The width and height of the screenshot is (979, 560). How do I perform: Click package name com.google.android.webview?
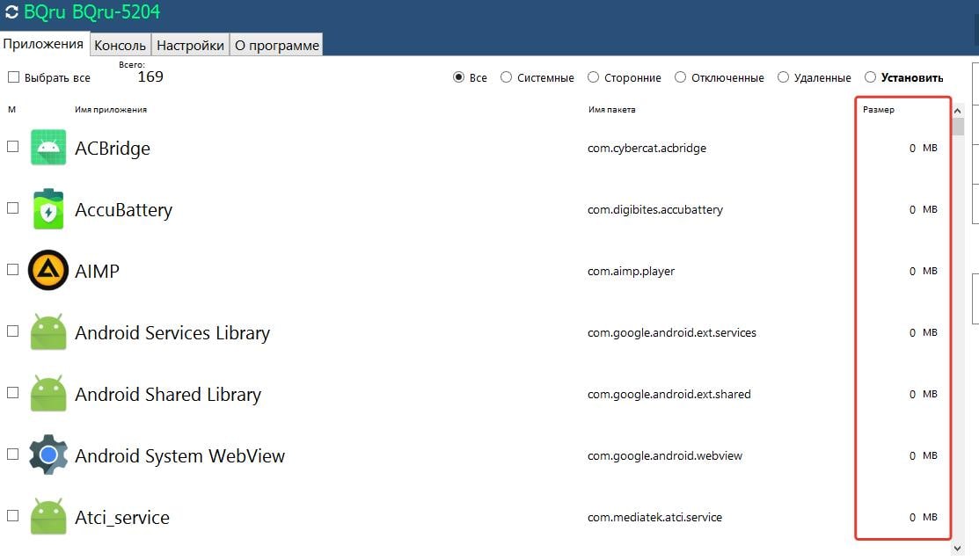664,455
